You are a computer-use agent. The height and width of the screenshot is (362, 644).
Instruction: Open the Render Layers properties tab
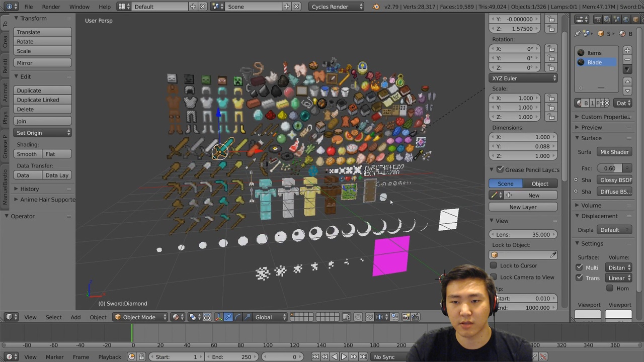coord(607,19)
